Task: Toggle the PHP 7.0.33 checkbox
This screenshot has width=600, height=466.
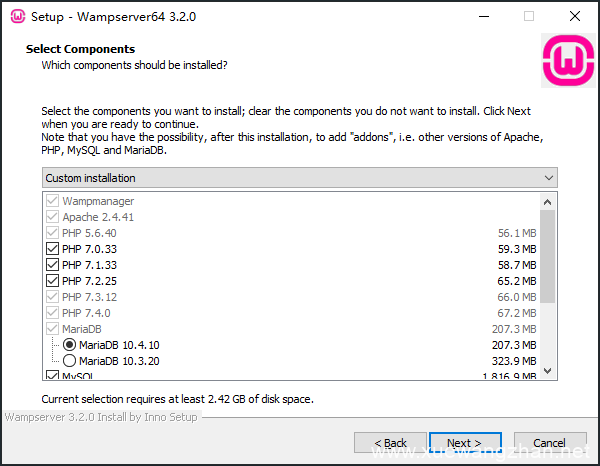Action: pyautogui.click(x=53, y=249)
